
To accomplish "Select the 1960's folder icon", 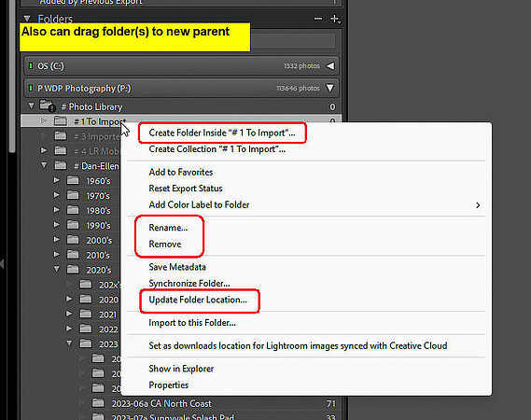I will (73, 180).
